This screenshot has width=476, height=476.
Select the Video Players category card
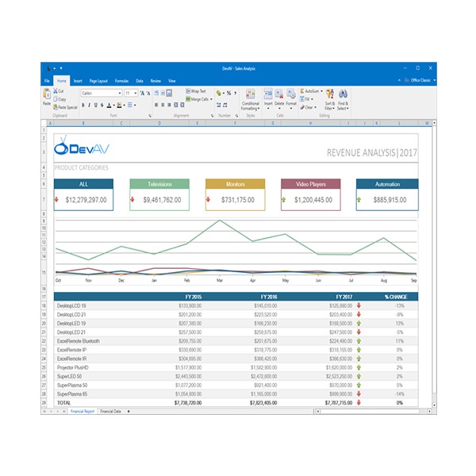pyautogui.click(x=311, y=194)
